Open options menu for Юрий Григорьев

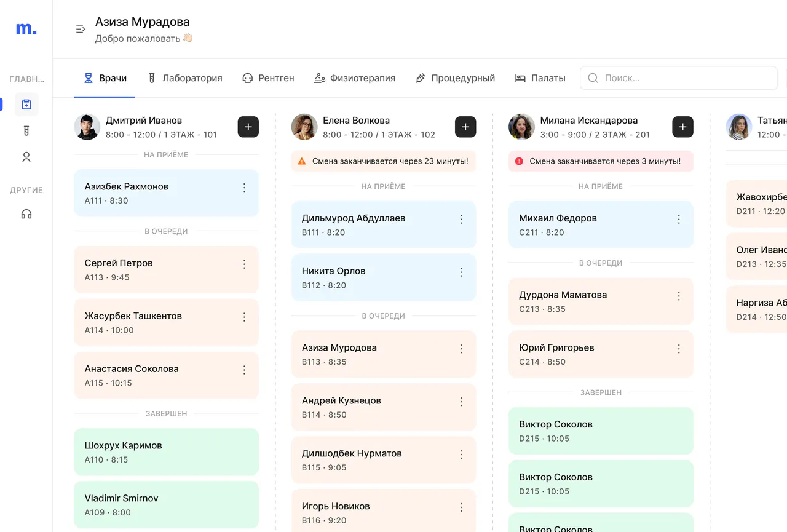tap(679, 349)
